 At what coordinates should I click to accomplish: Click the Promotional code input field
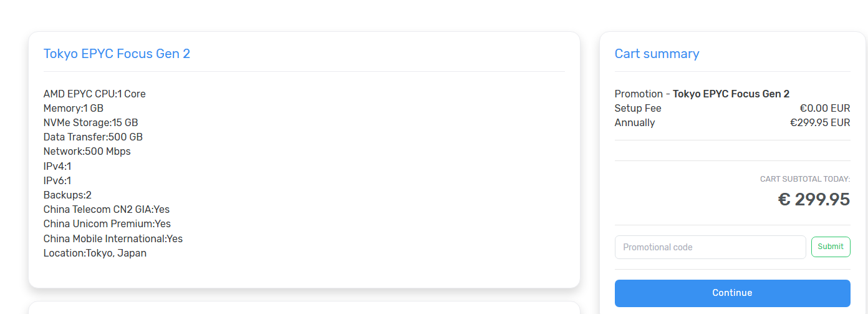pyautogui.click(x=710, y=247)
